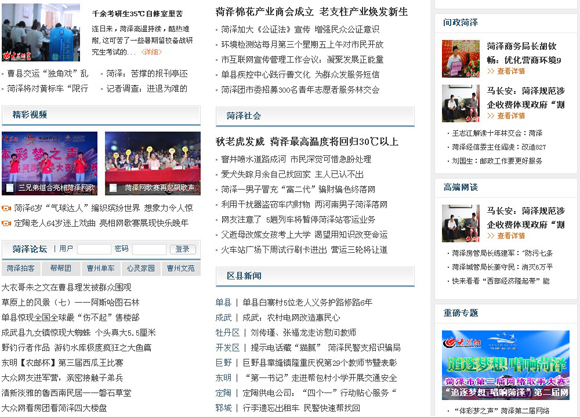
Task: Focus the 密码 password input field
Action: 149,249
